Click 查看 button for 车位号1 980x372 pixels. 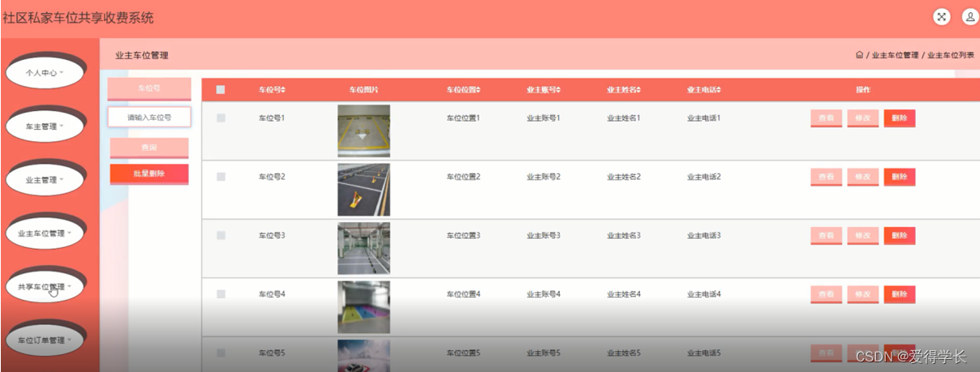pos(826,118)
